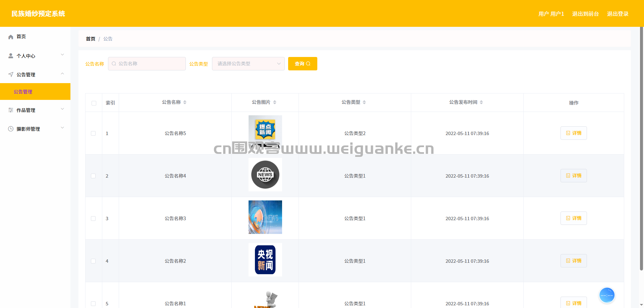Viewport: 644px width, 308px height.
Task: Check the row for 公告名称5
Action: click(93, 133)
